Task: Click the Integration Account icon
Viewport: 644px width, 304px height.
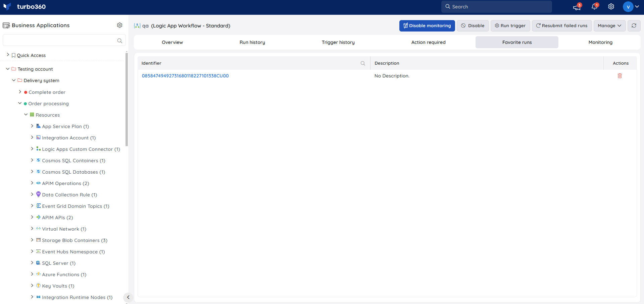Action: tap(38, 137)
